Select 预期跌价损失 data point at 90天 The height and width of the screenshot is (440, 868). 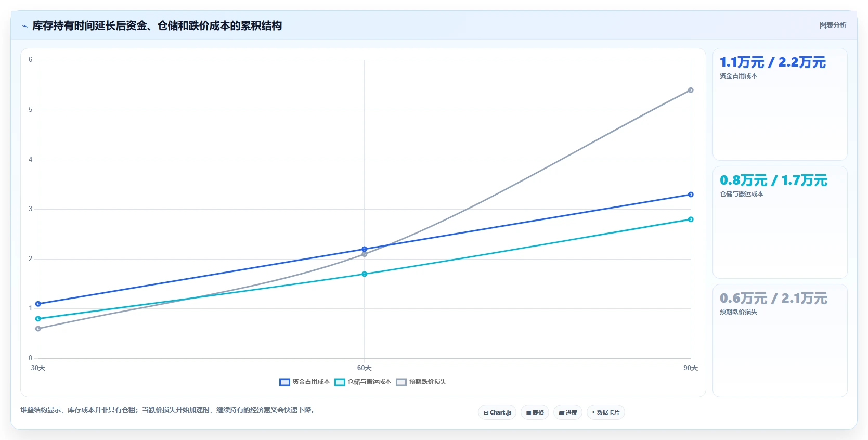coord(691,90)
